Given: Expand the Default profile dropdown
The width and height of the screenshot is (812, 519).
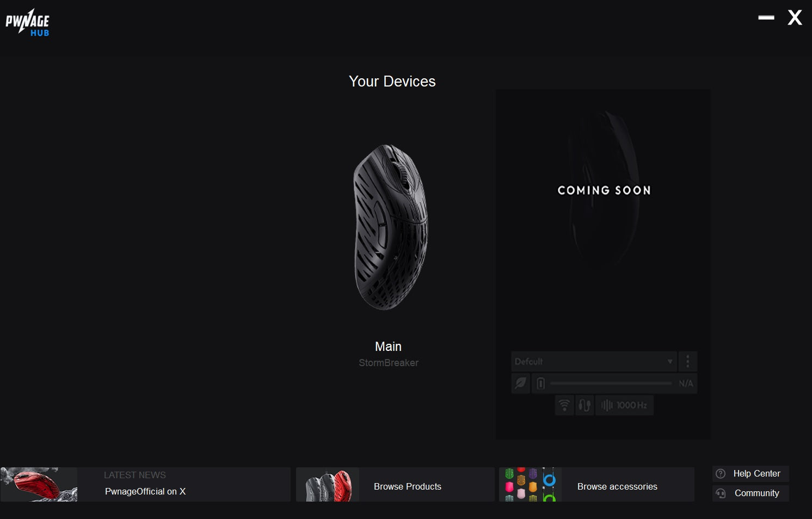Looking at the screenshot, I should pos(594,361).
